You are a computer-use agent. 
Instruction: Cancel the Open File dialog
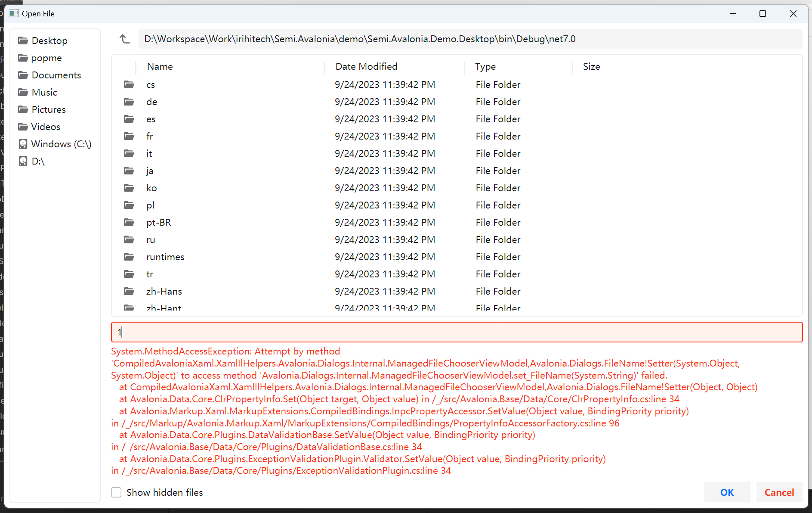pos(779,492)
